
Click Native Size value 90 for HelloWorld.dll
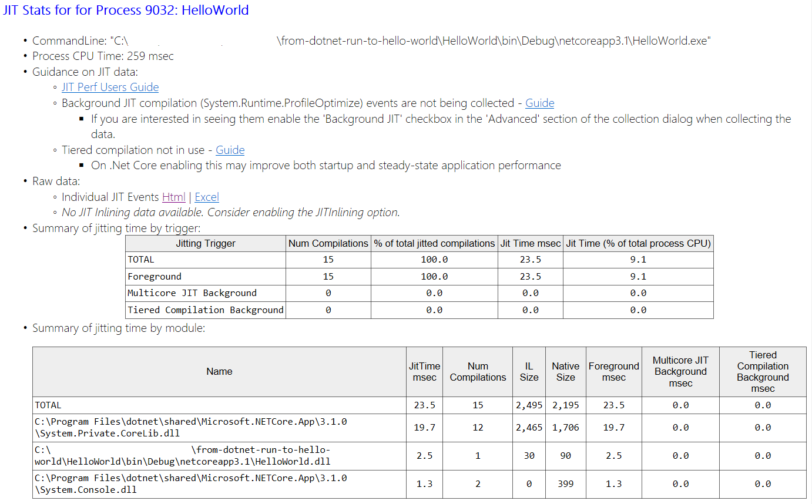click(x=565, y=455)
